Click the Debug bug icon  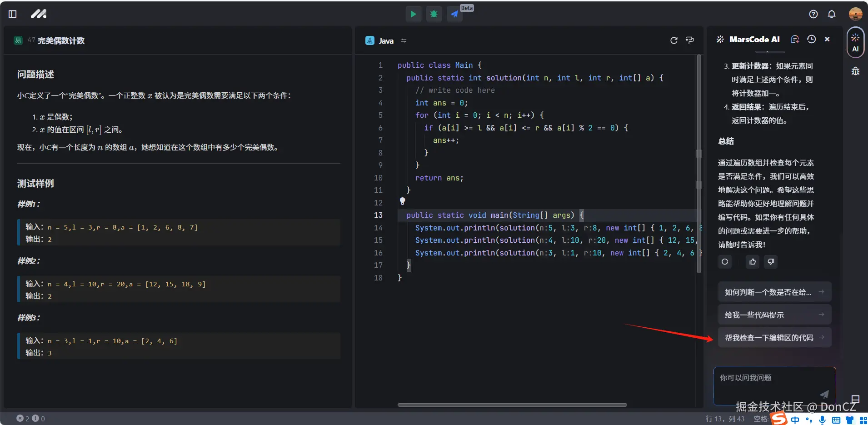(434, 14)
